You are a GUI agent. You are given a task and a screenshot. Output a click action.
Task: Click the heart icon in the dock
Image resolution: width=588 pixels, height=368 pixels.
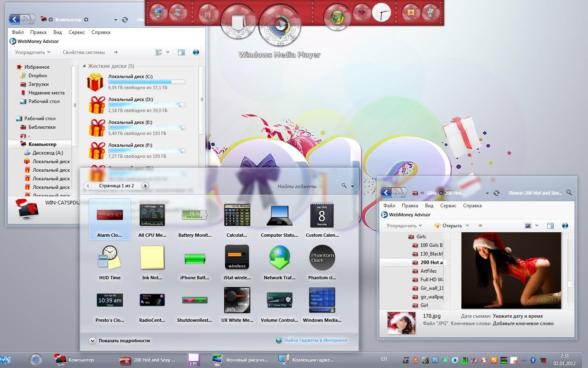(362, 12)
